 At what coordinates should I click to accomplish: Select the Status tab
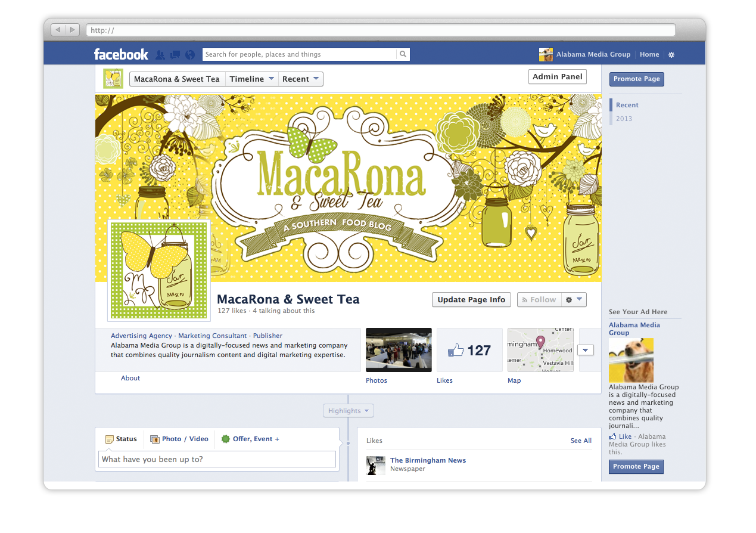(121, 439)
